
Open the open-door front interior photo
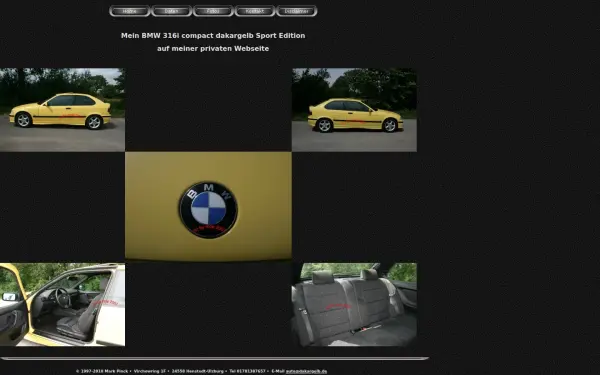[x=62, y=305]
